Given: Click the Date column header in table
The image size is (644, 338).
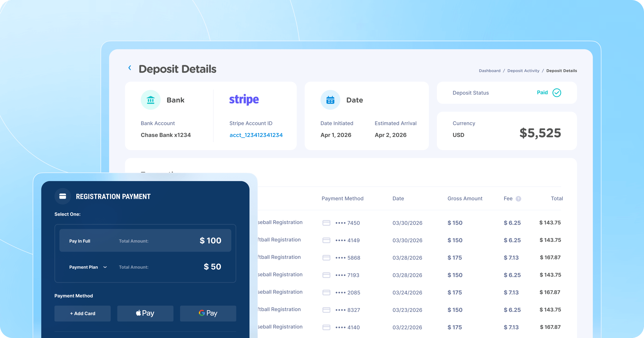Looking at the screenshot, I should pos(398,198).
